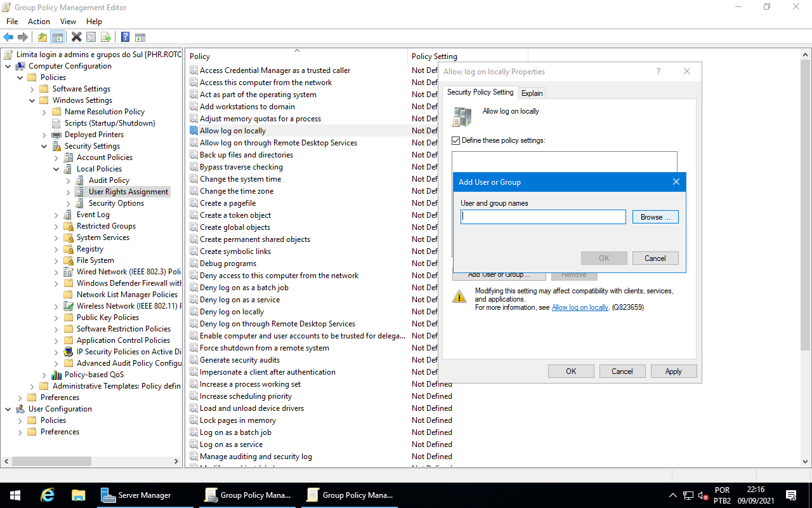Click the User and group names field
The image size is (812, 508).
[x=543, y=217]
